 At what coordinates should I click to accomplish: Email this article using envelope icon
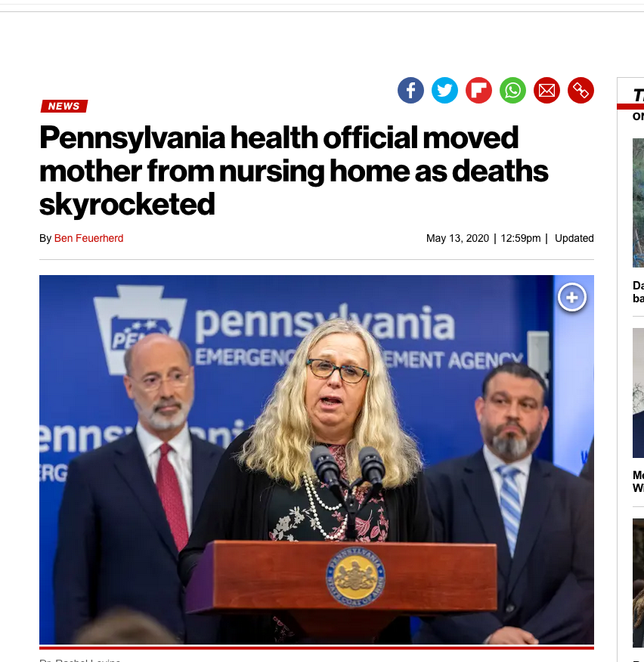[x=547, y=91]
